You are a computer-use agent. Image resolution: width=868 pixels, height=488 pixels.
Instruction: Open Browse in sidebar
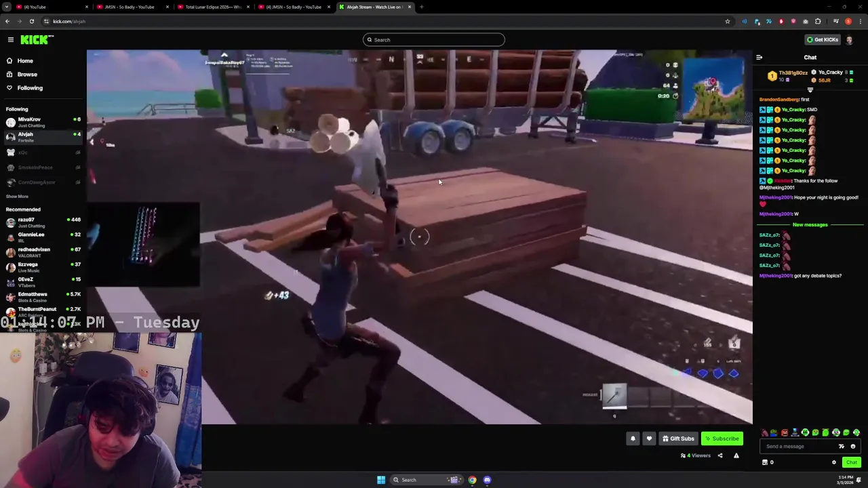click(x=27, y=75)
